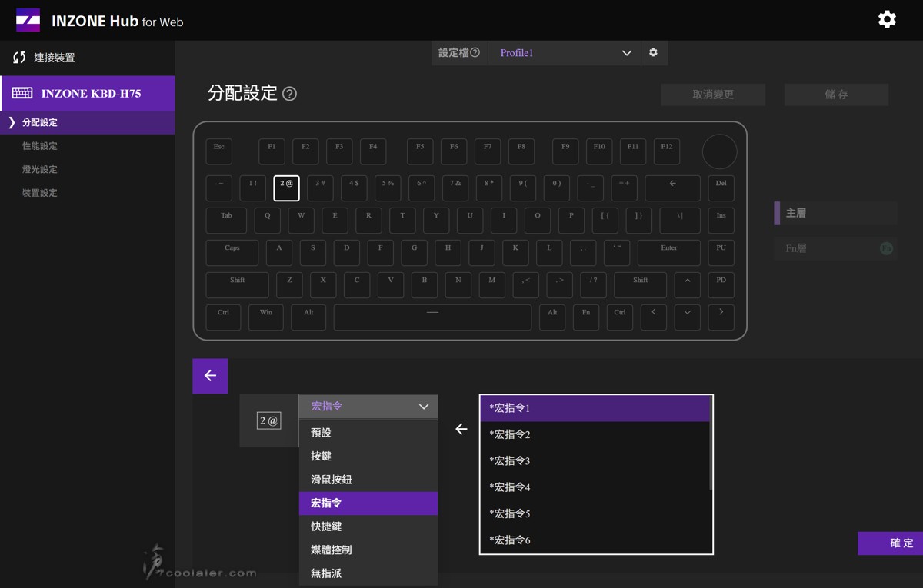Select INZONE KBD-H75 device entry
Viewport: 923px width, 588px height.
pyautogui.click(x=87, y=93)
